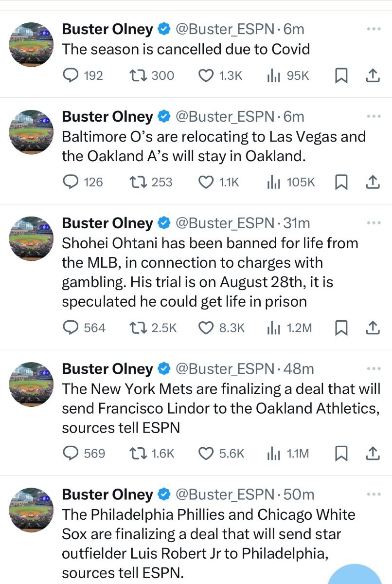Open the Francisco Lindor trade tweet text
The height and width of the screenshot is (584, 392).
[220, 408]
